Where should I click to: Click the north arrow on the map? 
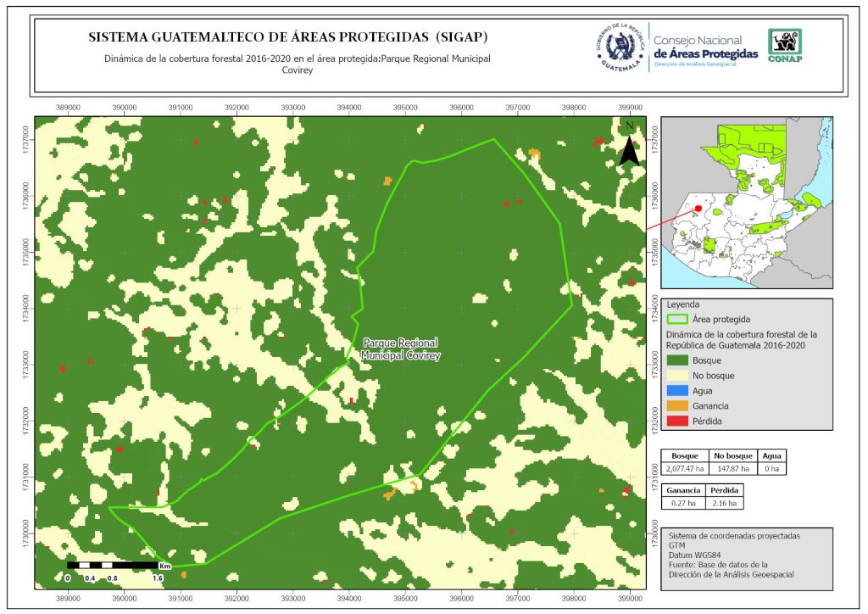tap(628, 145)
